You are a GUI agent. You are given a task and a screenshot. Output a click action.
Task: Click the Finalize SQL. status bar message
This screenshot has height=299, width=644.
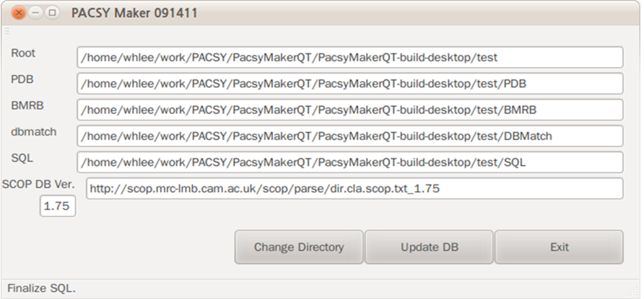[x=41, y=288]
